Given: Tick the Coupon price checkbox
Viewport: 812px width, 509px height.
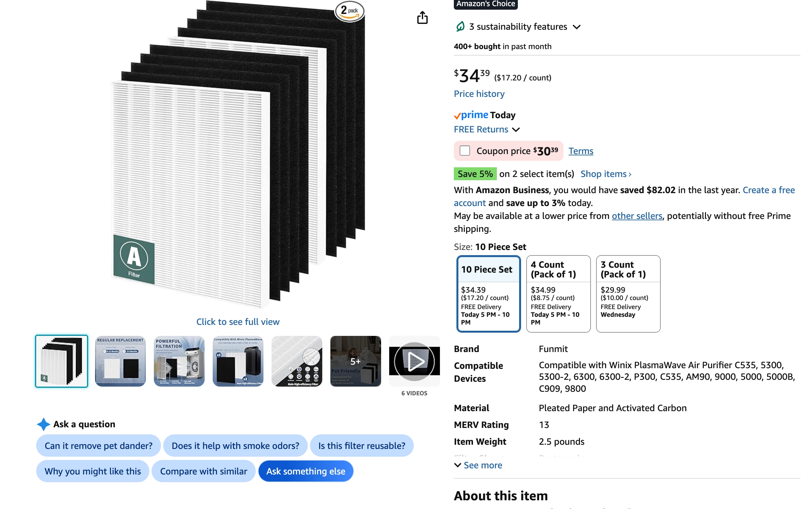Looking at the screenshot, I should tap(465, 151).
